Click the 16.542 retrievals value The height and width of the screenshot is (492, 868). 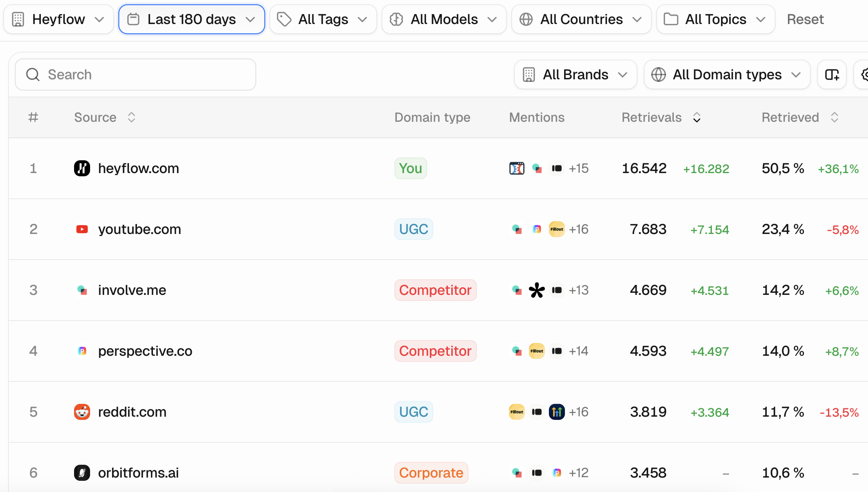(x=644, y=168)
